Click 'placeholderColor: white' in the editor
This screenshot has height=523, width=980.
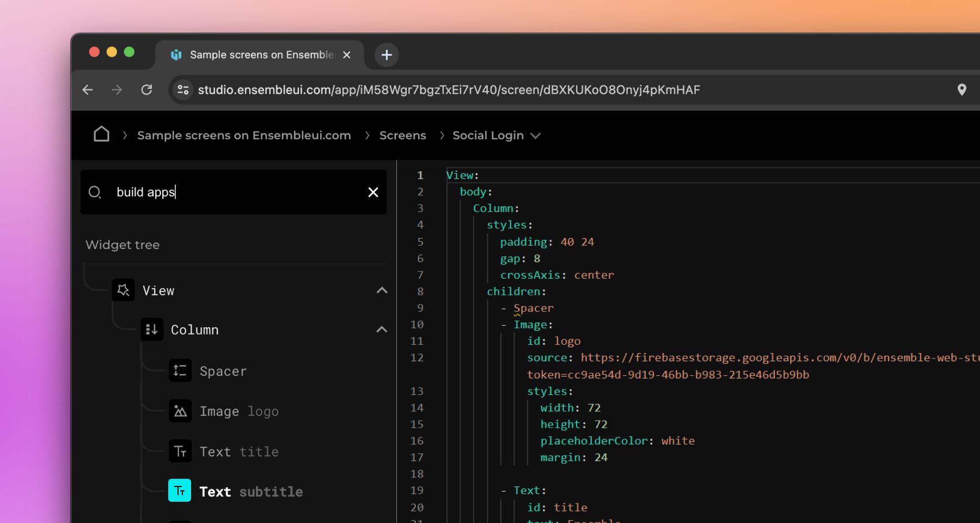pos(617,441)
